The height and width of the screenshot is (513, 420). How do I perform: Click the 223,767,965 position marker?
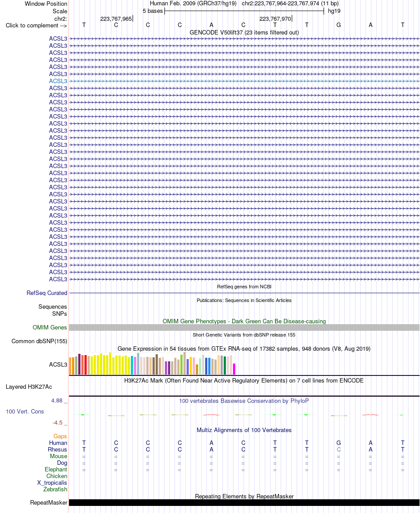(116, 19)
